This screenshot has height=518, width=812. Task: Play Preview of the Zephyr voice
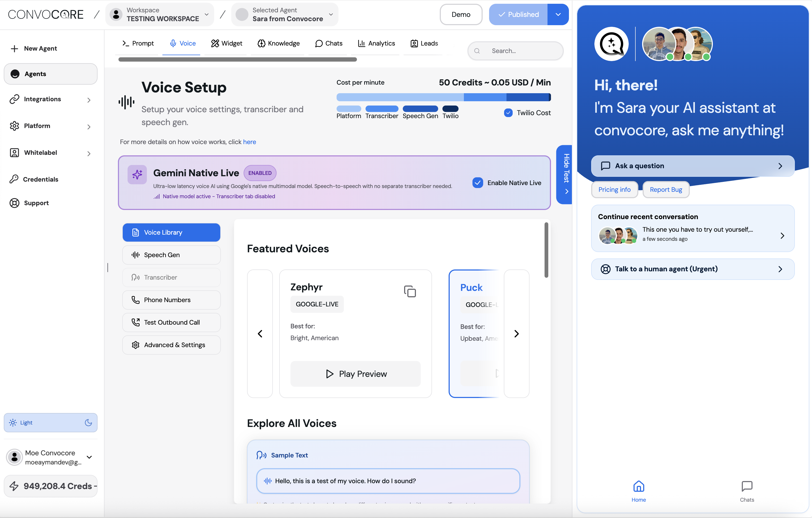point(355,374)
